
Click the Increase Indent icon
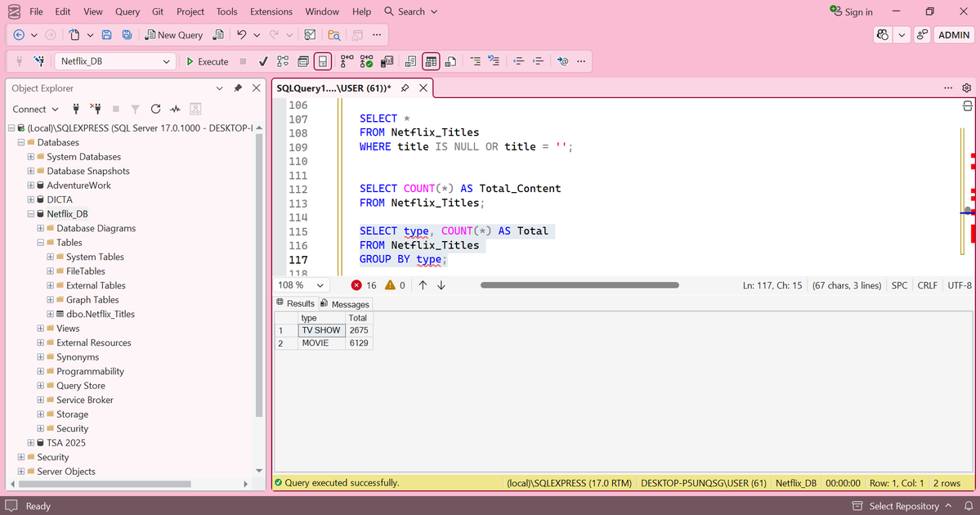[538, 61]
